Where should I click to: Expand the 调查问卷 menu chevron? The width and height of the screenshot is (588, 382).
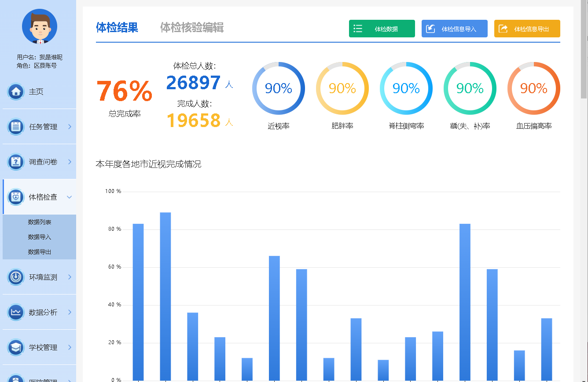pos(70,162)
